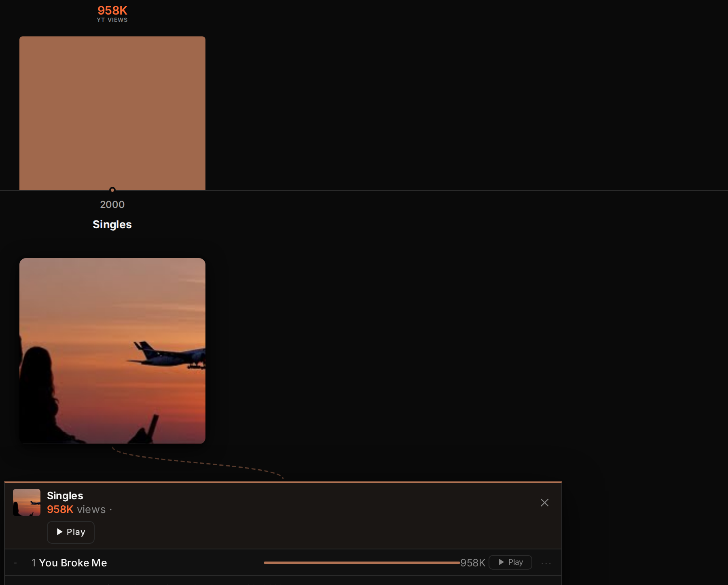
Task: Click the 958K count beside track Play button
Action: [x=473, y=563]
